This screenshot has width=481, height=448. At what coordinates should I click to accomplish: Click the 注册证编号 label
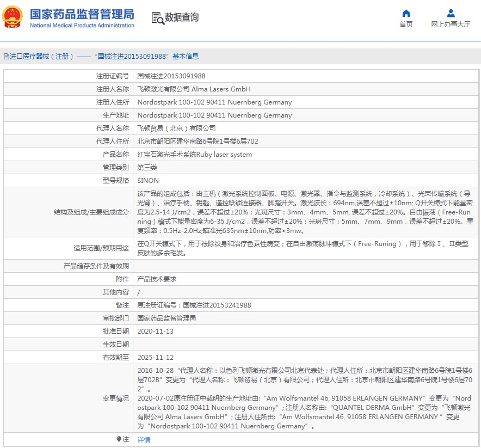pyautogui.click(x=112, y=76)
